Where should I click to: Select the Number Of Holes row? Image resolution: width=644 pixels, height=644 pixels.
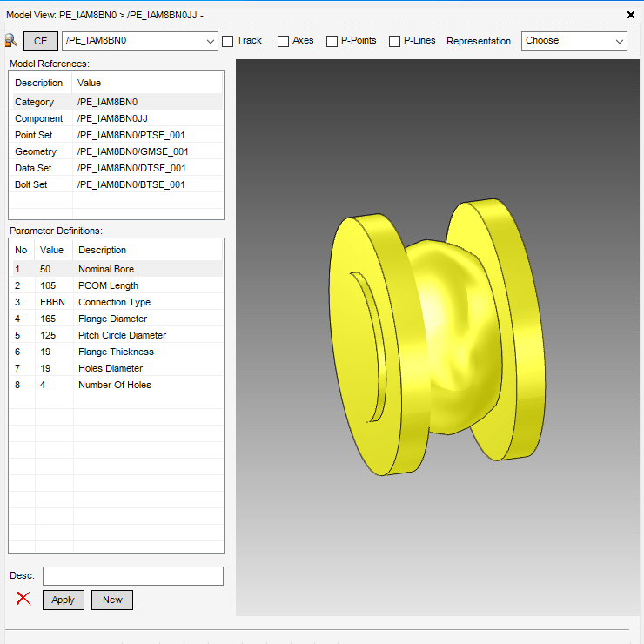[116, 385]
